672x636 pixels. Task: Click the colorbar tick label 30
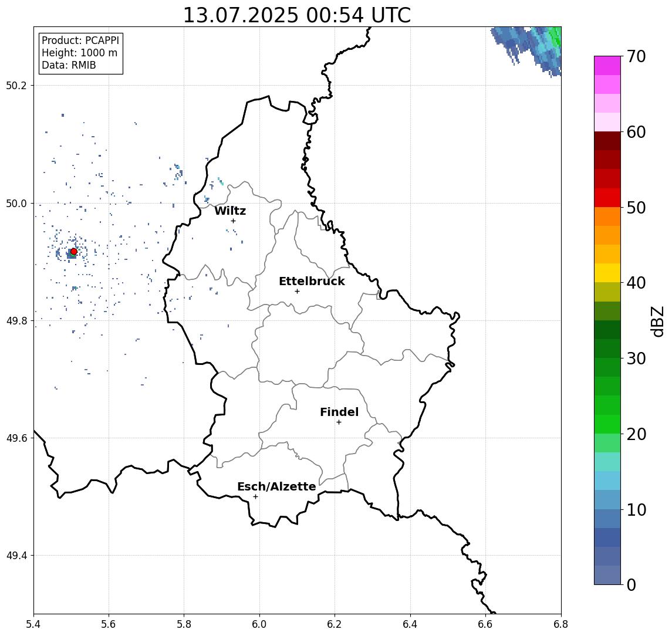636,358
